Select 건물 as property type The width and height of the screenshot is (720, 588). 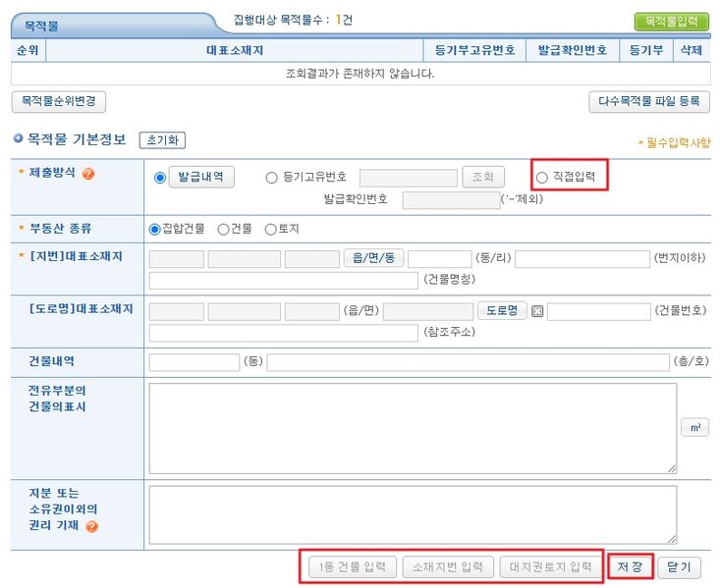pos(223,229)
